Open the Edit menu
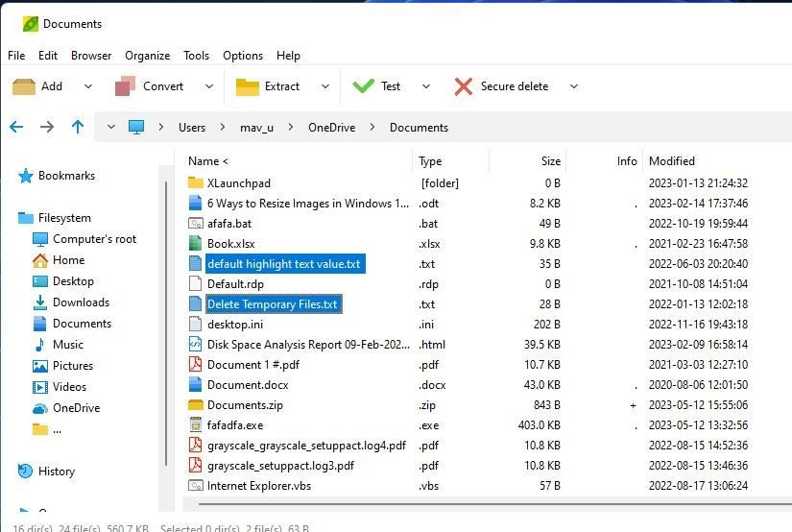 click(48, 56)
